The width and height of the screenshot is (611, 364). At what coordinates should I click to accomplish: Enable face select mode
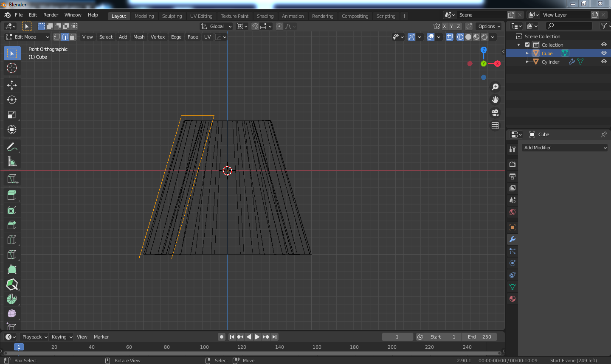pos(73,37)
